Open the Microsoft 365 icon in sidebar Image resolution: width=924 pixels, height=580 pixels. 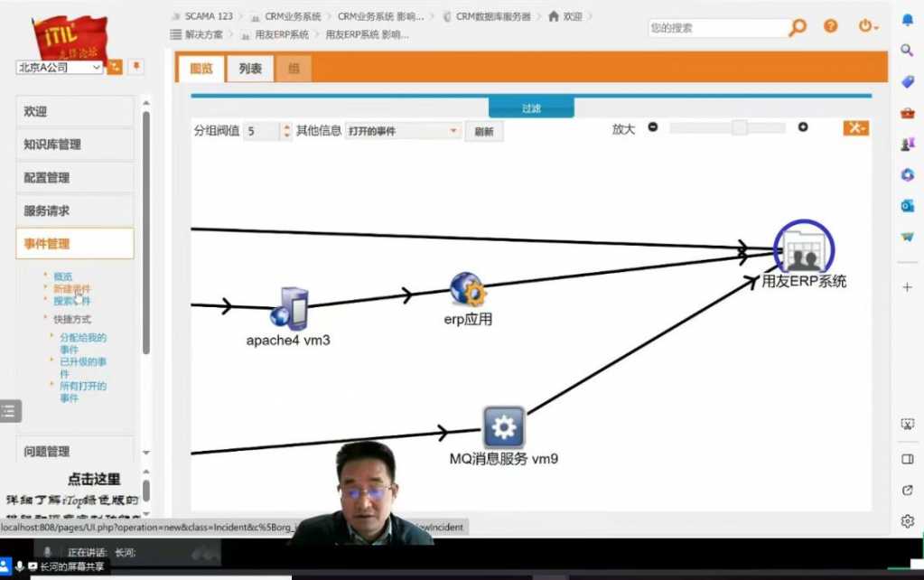coord(908,174)
